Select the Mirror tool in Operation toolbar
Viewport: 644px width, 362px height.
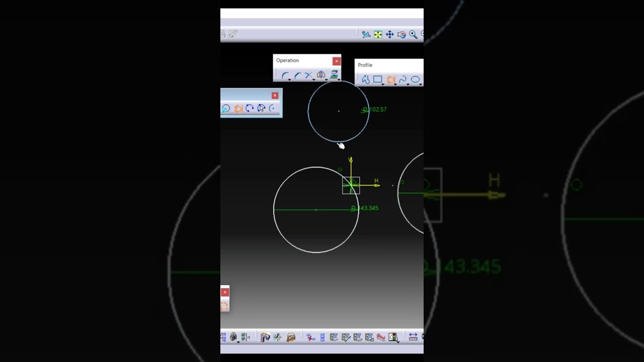tap(321, 75)
